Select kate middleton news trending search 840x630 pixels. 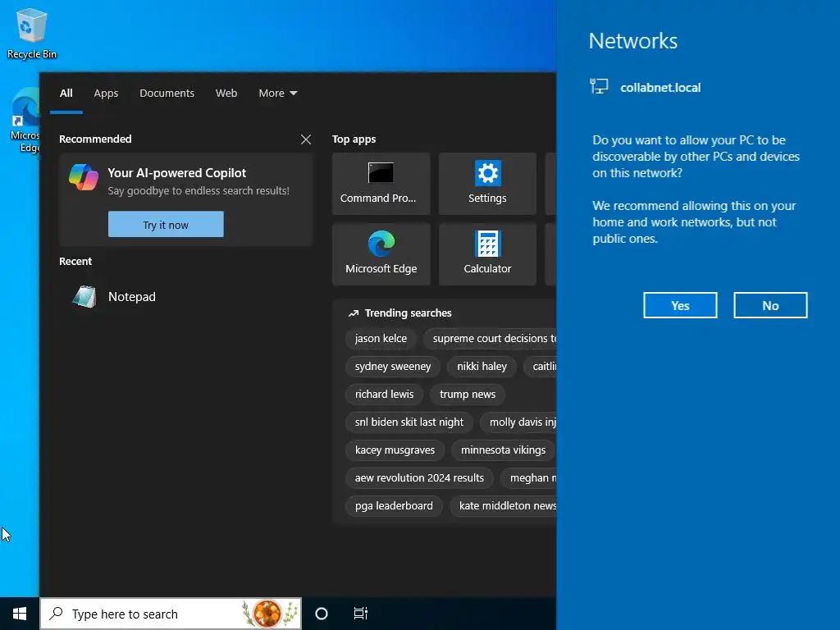pos(504,505)
